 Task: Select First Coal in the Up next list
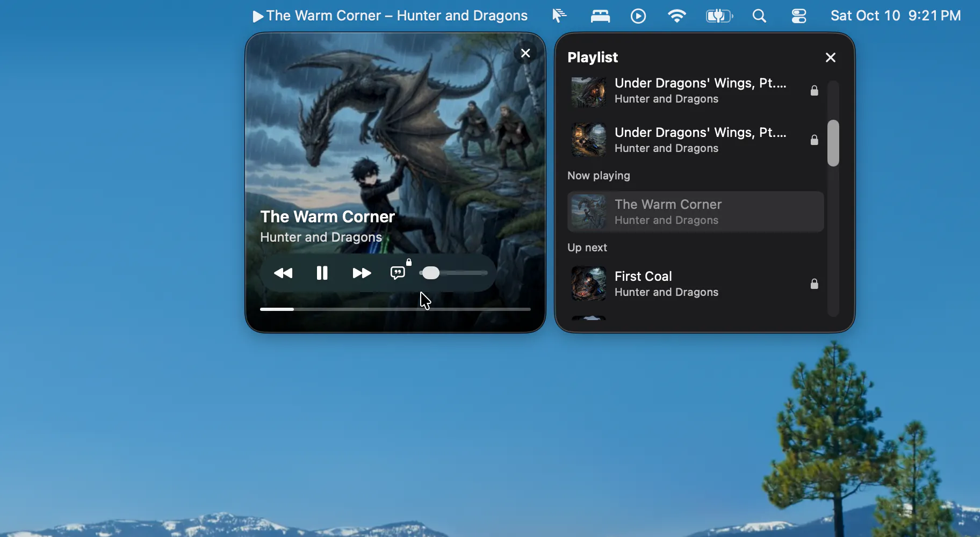[696, 284]
